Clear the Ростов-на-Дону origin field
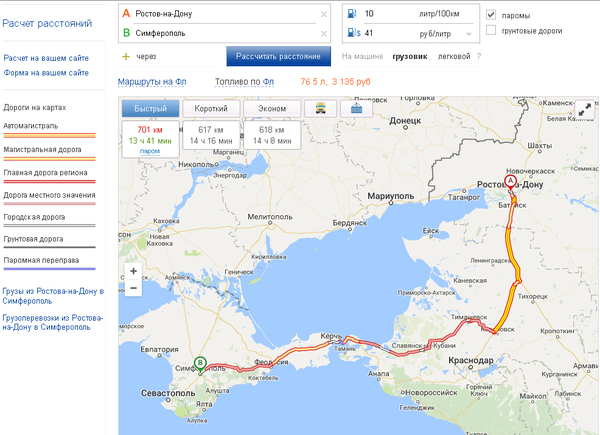The width and height of the screenshot is (600, 435). (x=323, y=15)
